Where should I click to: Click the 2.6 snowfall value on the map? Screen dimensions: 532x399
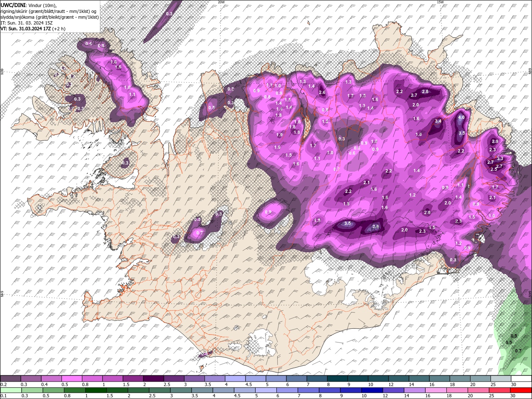tap(322, 92)
